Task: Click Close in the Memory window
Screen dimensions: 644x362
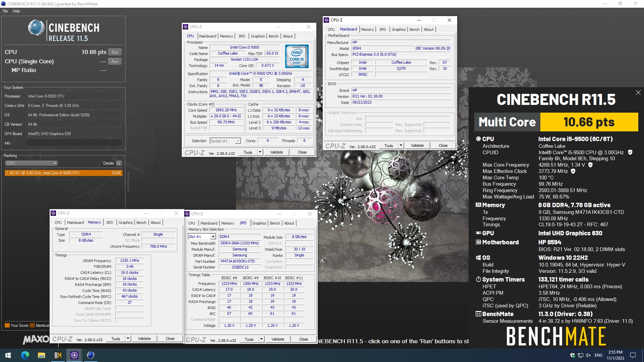Action: (x=170, y=339)
